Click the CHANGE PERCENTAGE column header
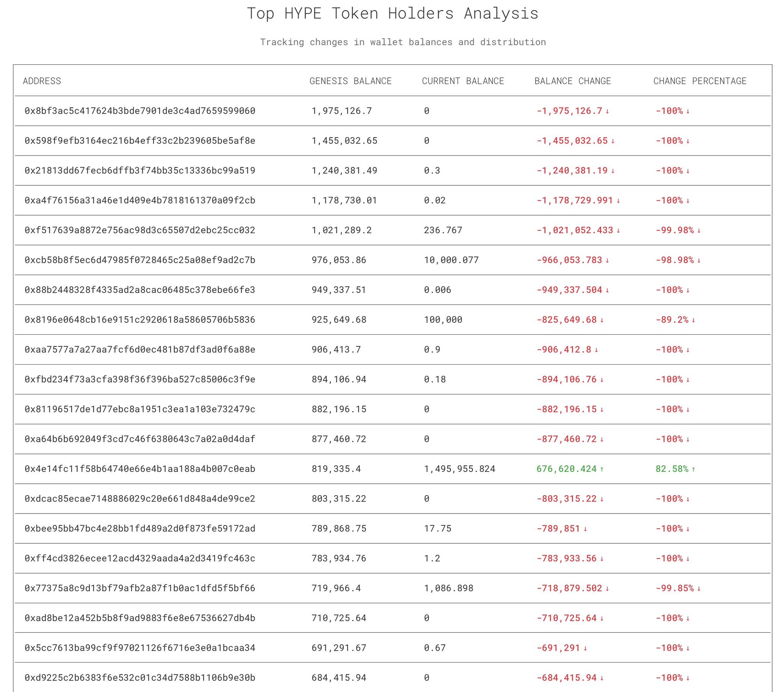The width and height of the screenshot is (784, 692). tap(700, 81)
